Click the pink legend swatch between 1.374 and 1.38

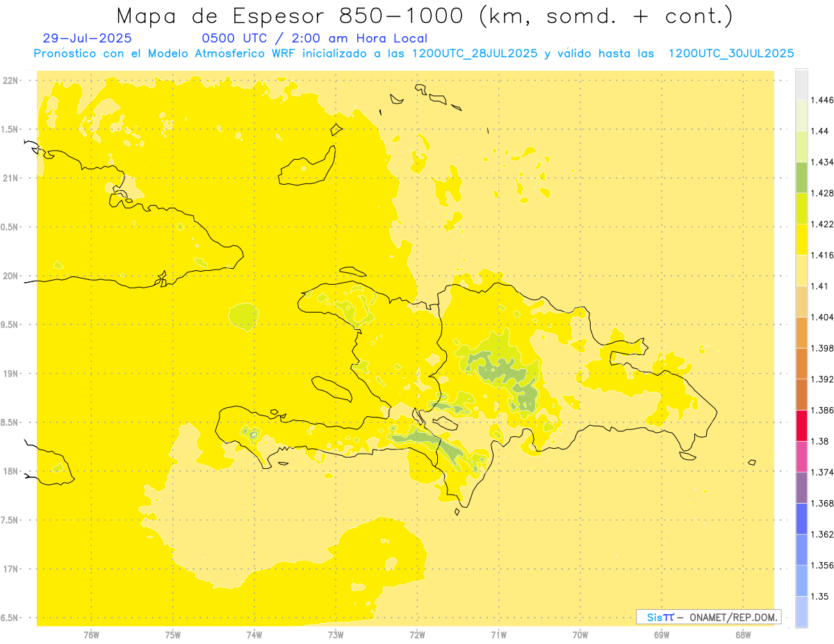click(801, 456)
